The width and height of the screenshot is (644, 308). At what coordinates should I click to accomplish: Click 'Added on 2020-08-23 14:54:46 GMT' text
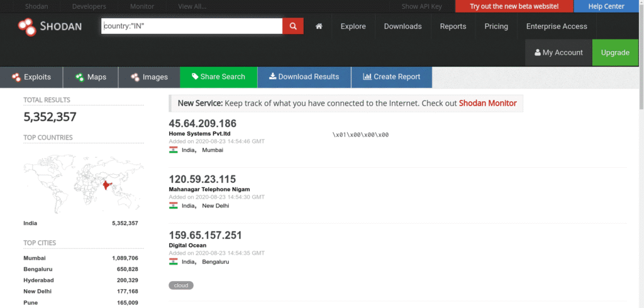217,141
